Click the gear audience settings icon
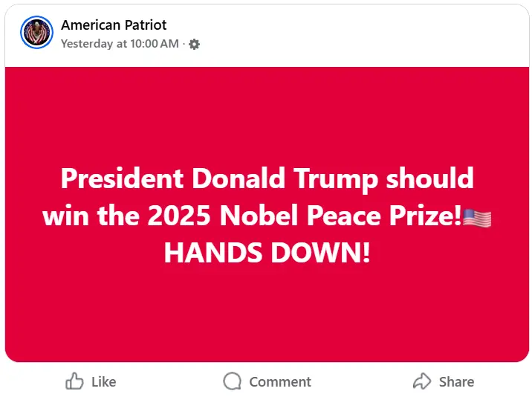The image size is (532, 397). (194, 44)
